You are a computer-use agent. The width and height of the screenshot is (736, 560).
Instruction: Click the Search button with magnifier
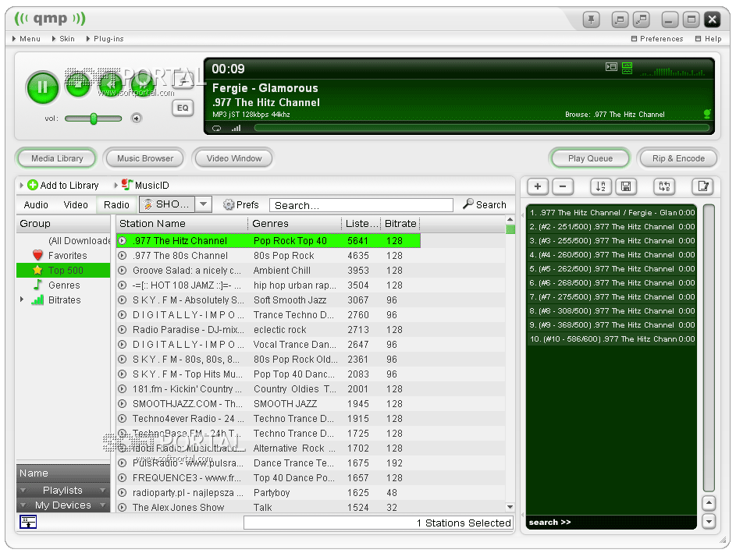(x=485, y=204)
